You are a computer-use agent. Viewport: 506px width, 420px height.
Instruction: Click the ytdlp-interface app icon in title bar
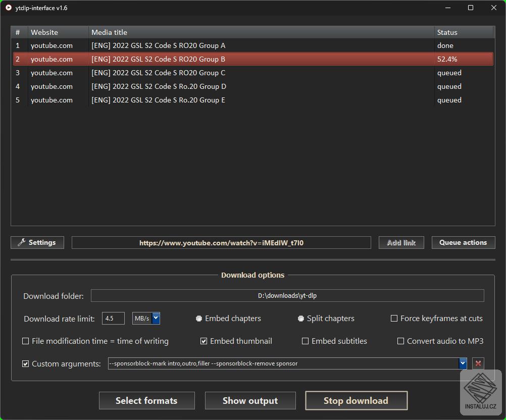pyautogui.click(x=9, y=8)
